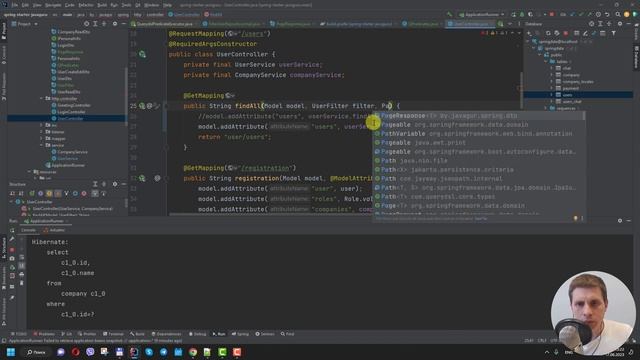Click the Search Everywhere magnifier icon
The image size is (640, 360).
[x=618, y=14]
